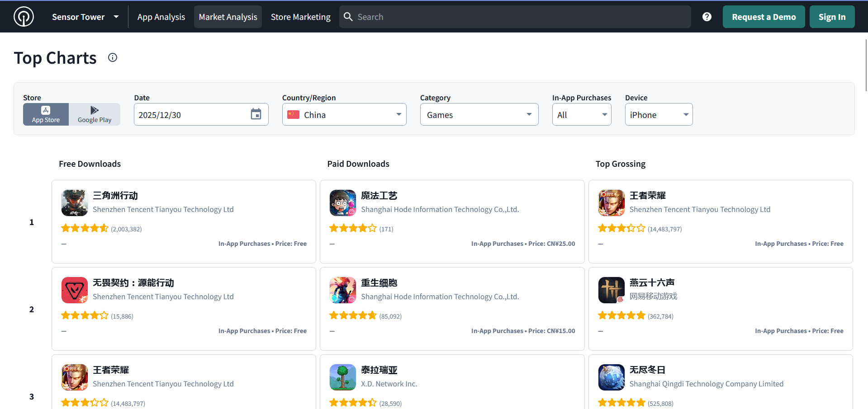Click the Top Charts info icon
Viewport: 868px width, 409px height.
tap(113, 57)
